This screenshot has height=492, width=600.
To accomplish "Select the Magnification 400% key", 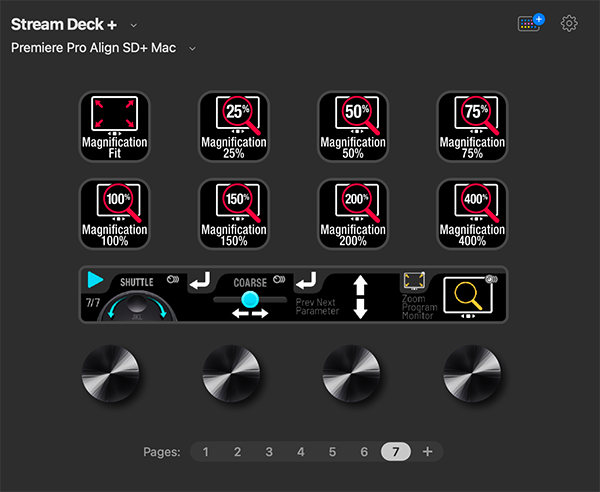I will point(472,214).
